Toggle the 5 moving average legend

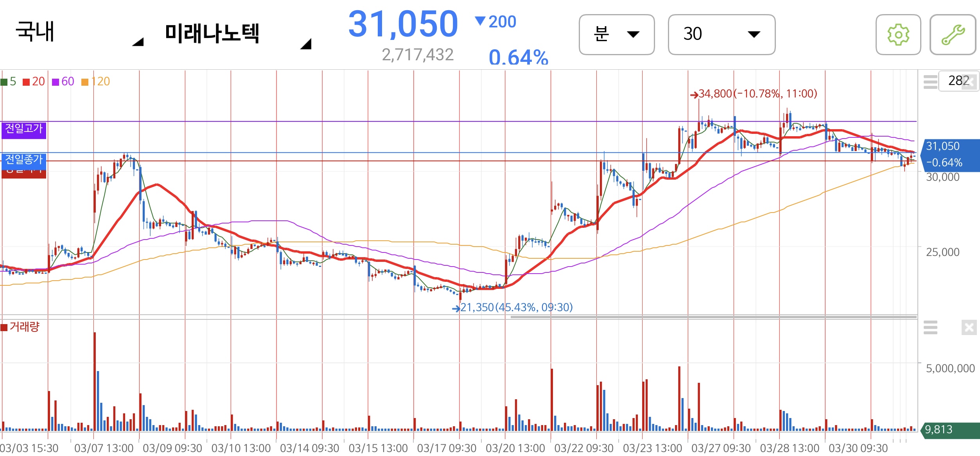point(9,81)
